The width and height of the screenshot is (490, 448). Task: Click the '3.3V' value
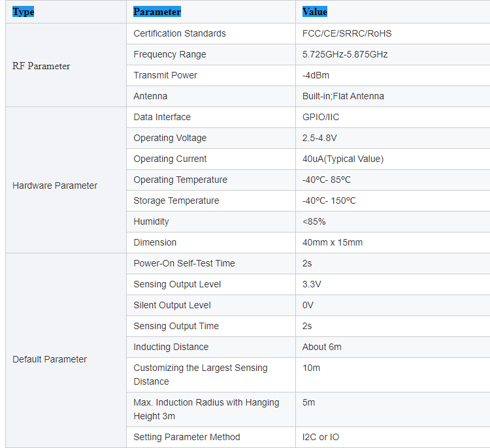(x=312, y=284)
